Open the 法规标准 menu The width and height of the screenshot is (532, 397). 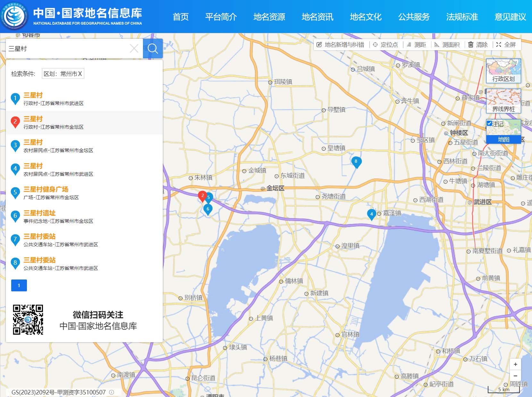(462, 17)
